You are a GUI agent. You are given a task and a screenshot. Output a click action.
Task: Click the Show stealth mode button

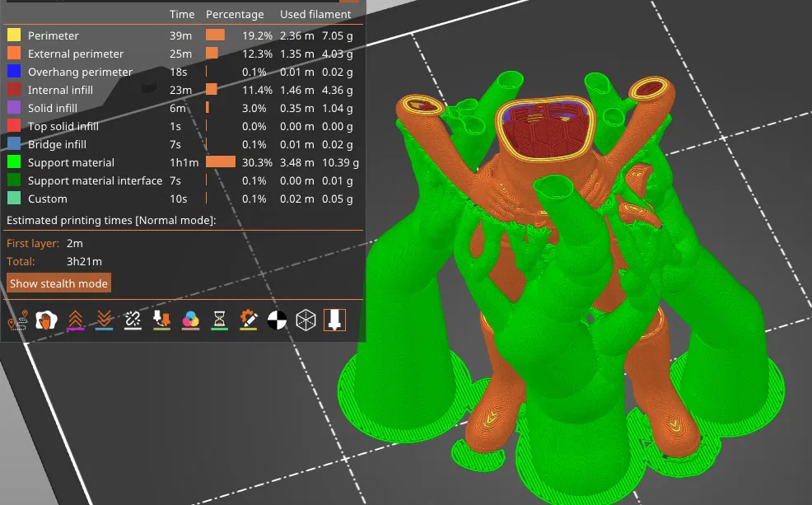(58, 283)
